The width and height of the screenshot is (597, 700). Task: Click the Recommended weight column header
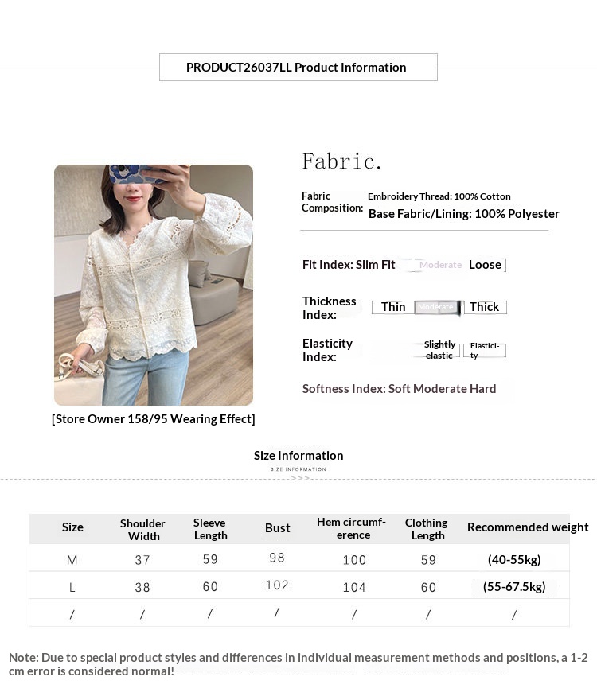pyautogui.click(x=528, y=527)
